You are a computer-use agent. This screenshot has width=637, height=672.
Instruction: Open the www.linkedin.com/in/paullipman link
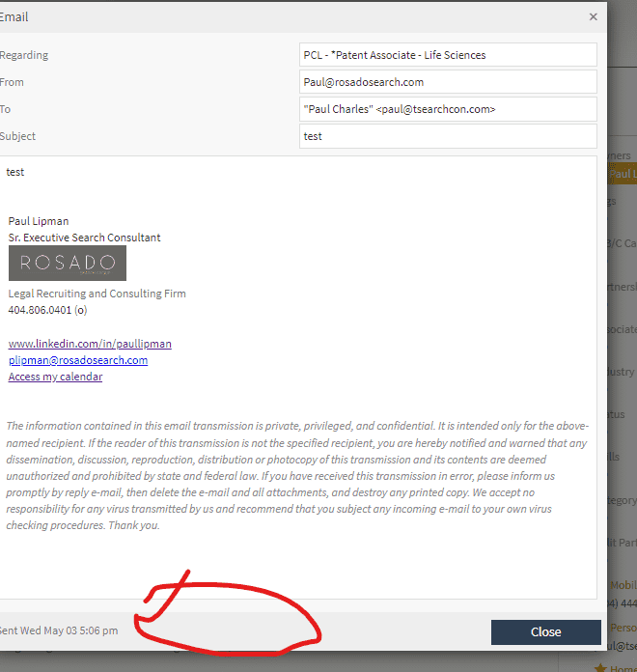[90, 344]
